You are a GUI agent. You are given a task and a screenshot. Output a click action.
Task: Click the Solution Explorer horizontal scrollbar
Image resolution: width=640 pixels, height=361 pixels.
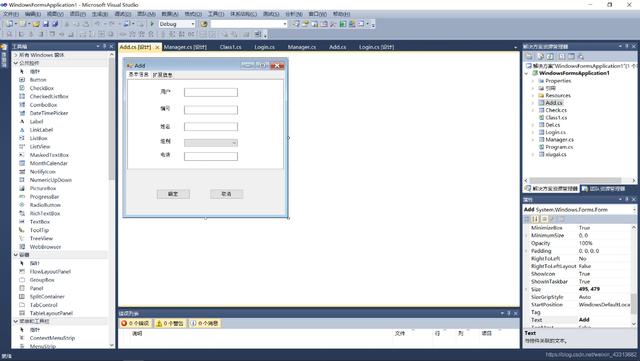coord(580,180)
